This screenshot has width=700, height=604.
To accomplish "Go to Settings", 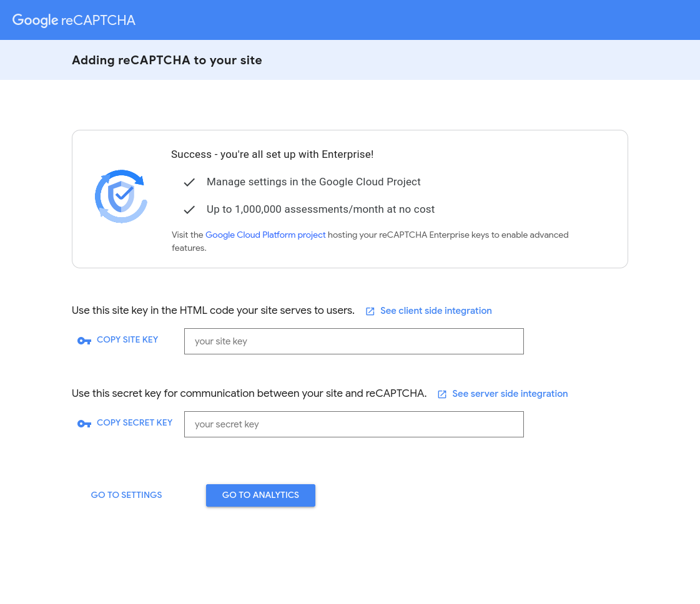I will pos(126,495).
